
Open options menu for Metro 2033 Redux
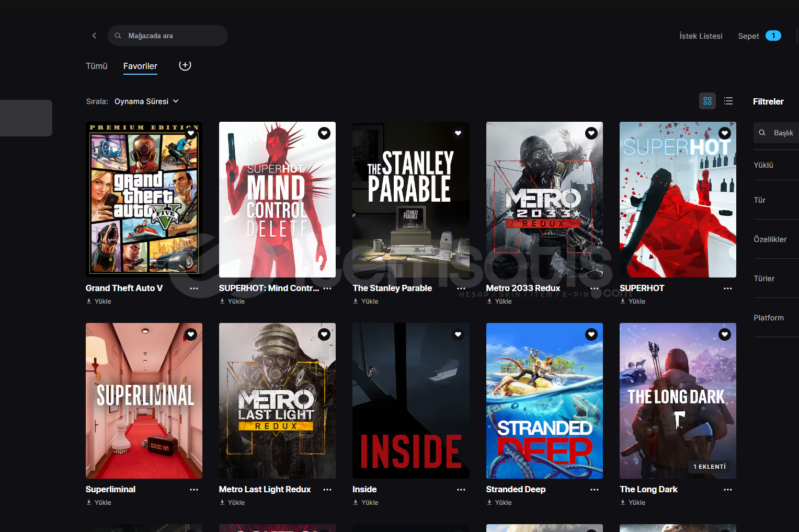coord(595,288)
